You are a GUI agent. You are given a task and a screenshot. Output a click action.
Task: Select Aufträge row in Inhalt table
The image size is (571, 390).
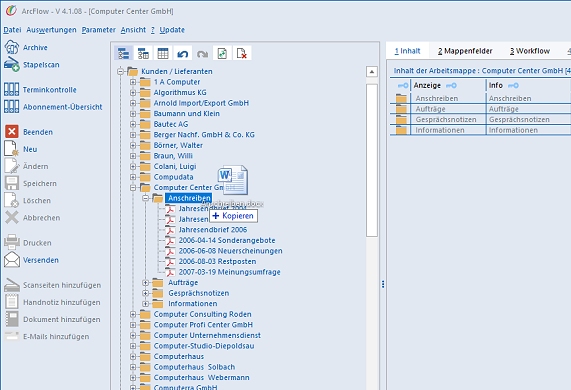(481, 109)
